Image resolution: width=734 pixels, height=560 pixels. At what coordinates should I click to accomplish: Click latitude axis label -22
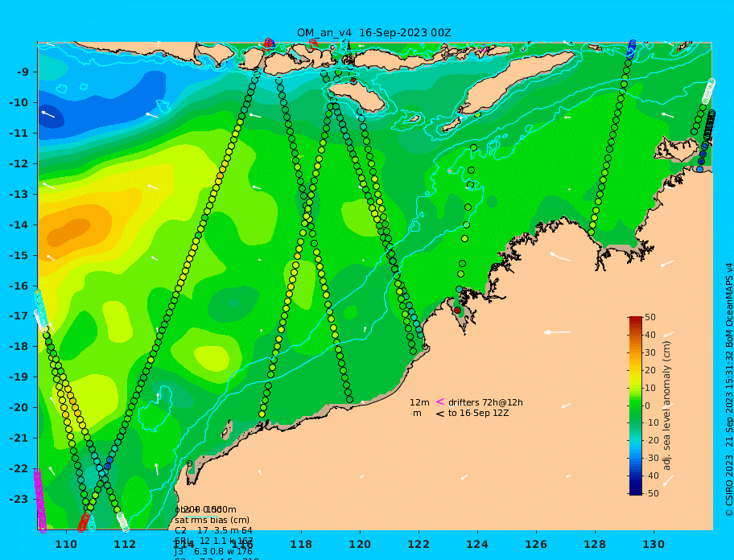coord(19,469)
